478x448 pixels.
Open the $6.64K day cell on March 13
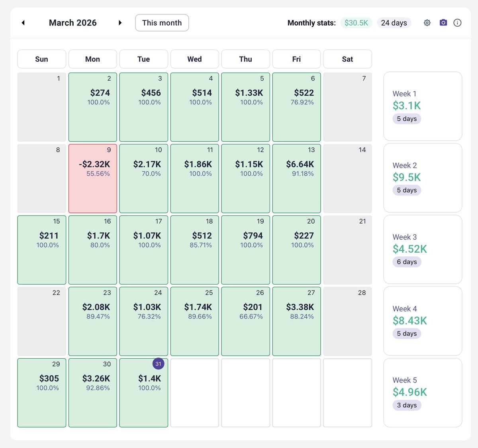296,178
